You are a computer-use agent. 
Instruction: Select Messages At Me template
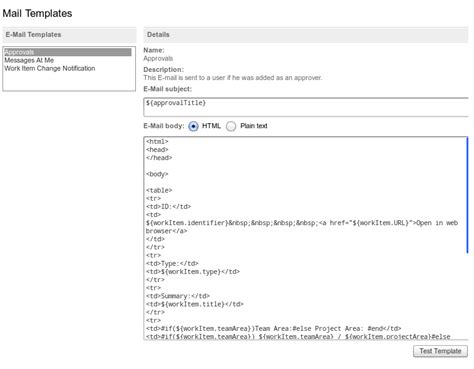(29, 60)
